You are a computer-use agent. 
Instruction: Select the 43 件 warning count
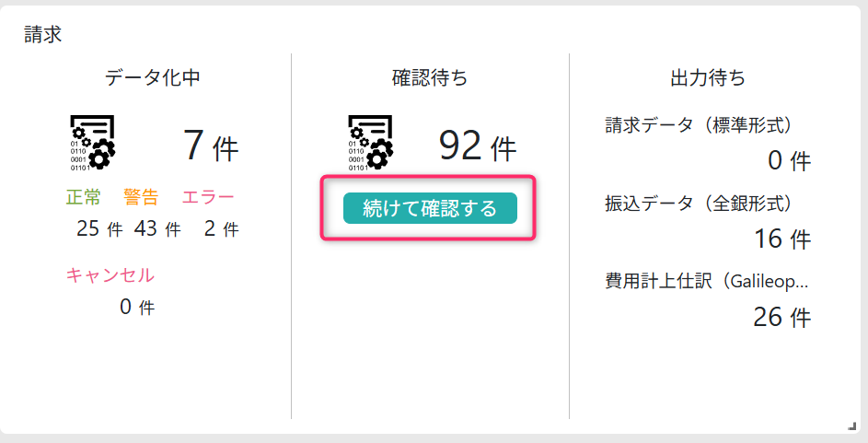pos(157,229)
